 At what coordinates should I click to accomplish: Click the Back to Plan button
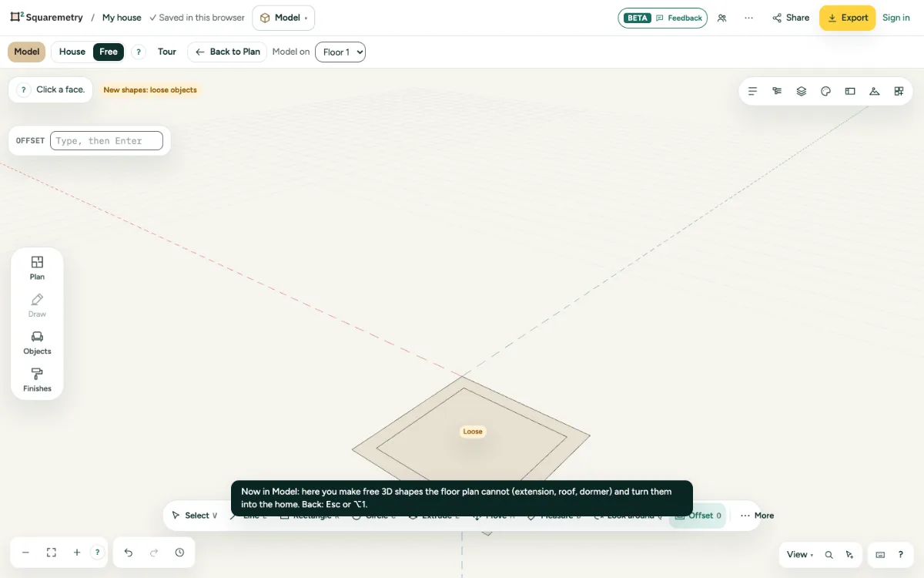click(x=227, y=52)
